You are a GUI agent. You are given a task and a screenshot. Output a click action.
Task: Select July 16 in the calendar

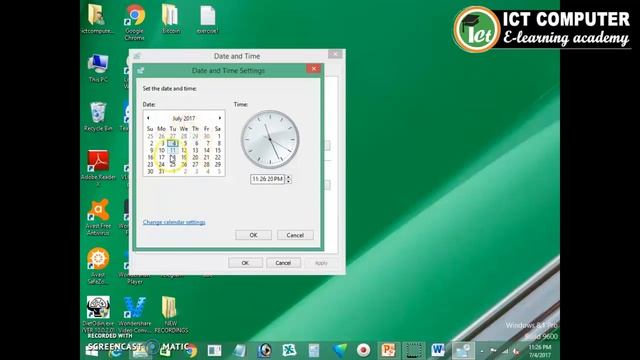point(150,157)
